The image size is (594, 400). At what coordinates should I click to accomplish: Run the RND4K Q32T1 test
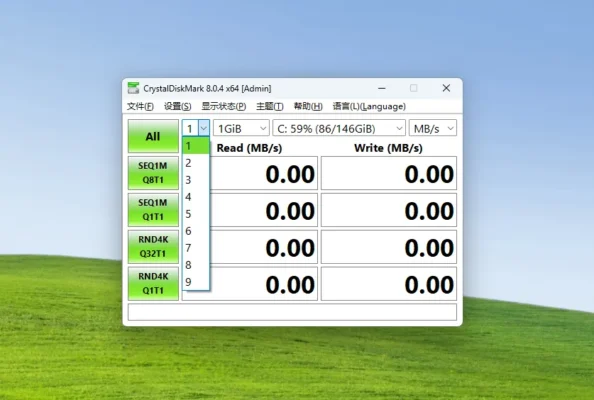153,247
